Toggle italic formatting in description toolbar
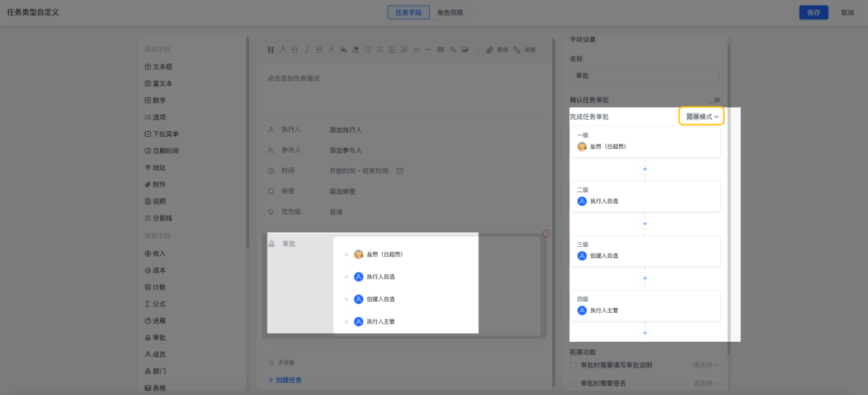The image size is (868, 395). pyautogui.click(x=307, y=49)
